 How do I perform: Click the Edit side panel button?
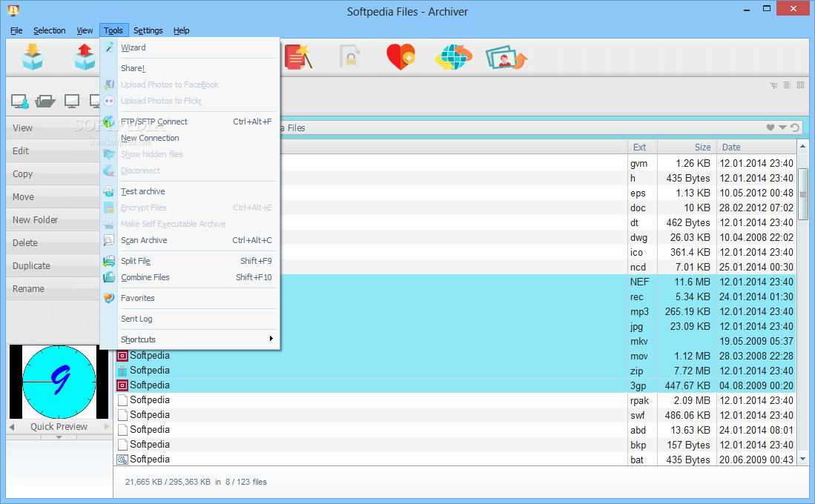[53, 150]
